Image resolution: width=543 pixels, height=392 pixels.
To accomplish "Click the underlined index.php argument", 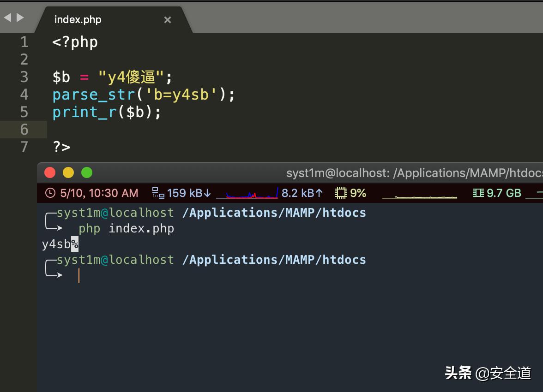I will click(x=141, y=229).
